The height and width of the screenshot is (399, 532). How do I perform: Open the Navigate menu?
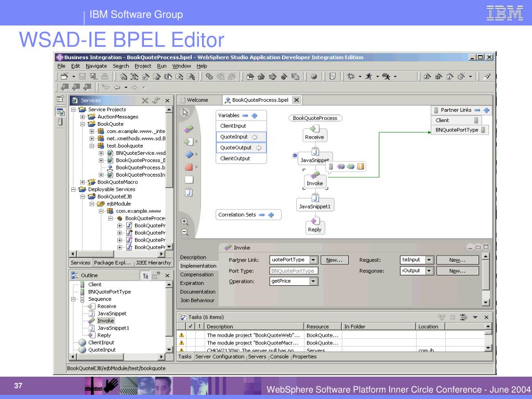coord(96,66)
